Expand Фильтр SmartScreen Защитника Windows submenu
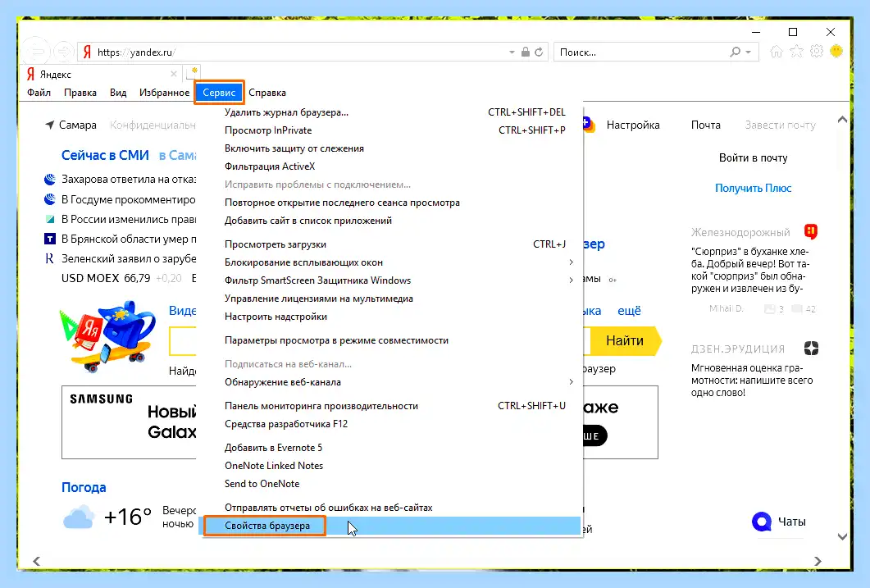Screen dimensions: 870x588 571,280
